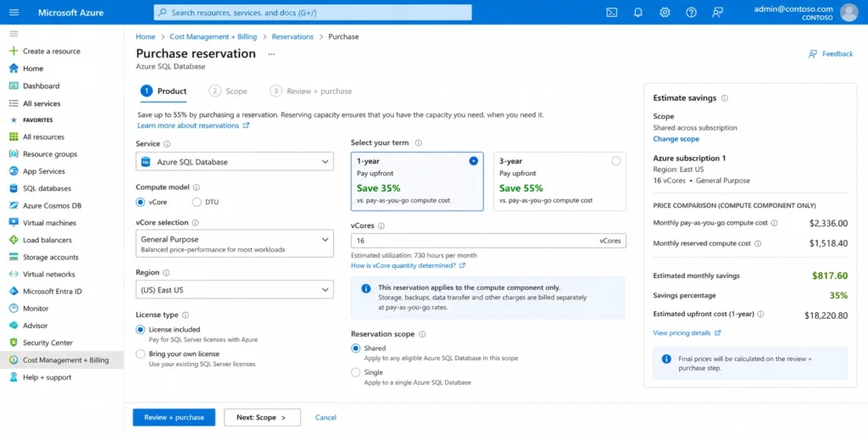Focus the vCores quantity field

(488, 241)
